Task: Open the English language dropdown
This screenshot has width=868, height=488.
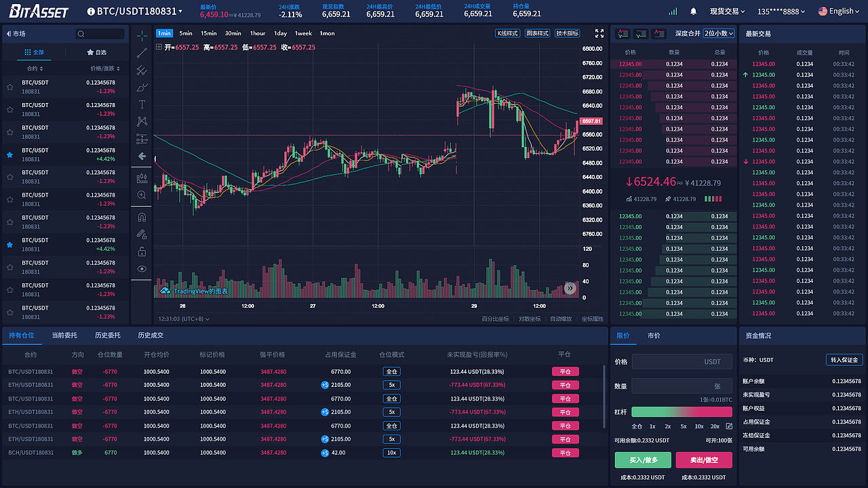Action: [839, 10]
